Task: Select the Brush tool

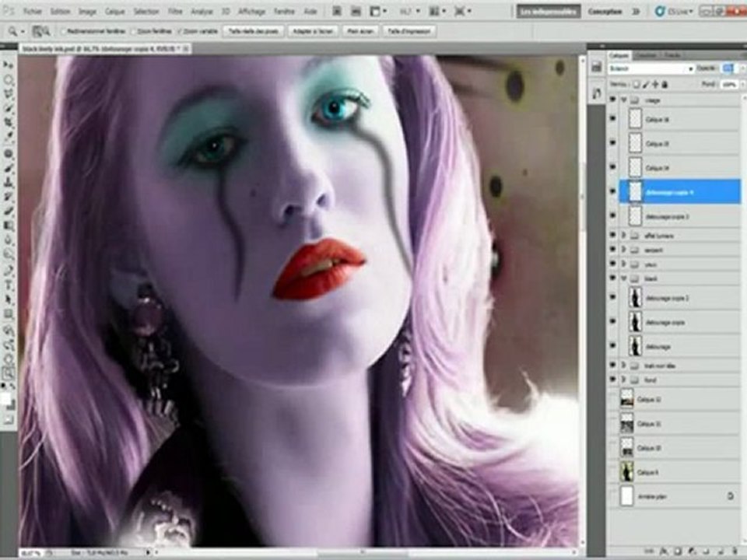Action: point(8,168)
